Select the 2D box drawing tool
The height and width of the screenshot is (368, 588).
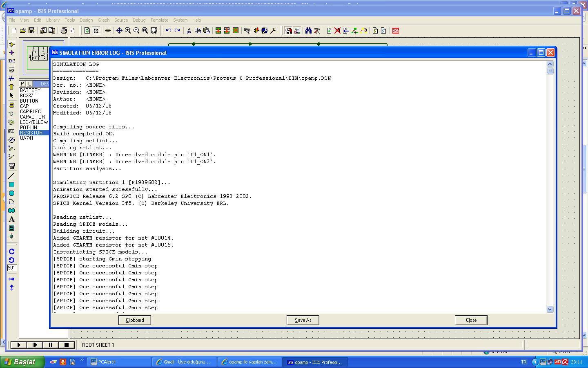click(11, 185)
